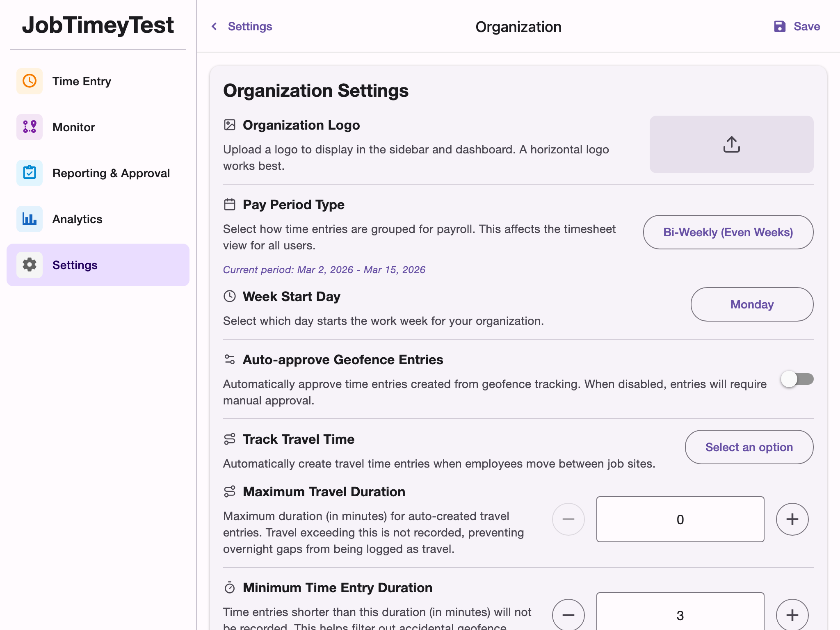Click the Organization Logo image icon

230,124
